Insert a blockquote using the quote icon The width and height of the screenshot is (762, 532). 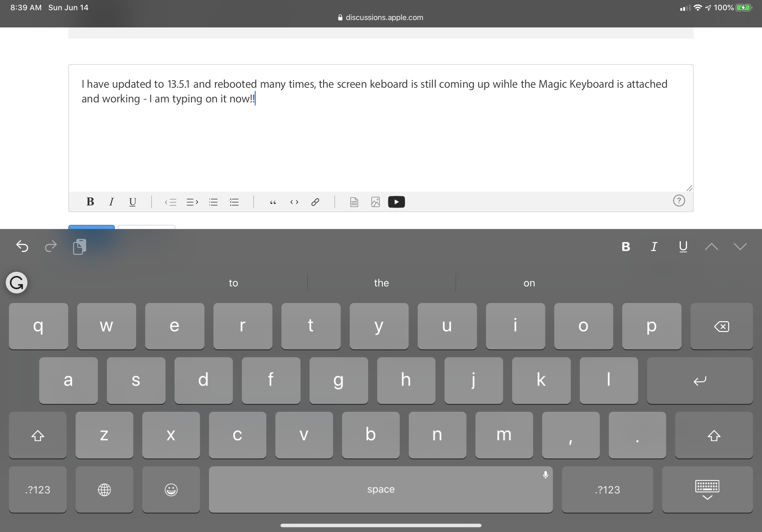tap(273, 202)
